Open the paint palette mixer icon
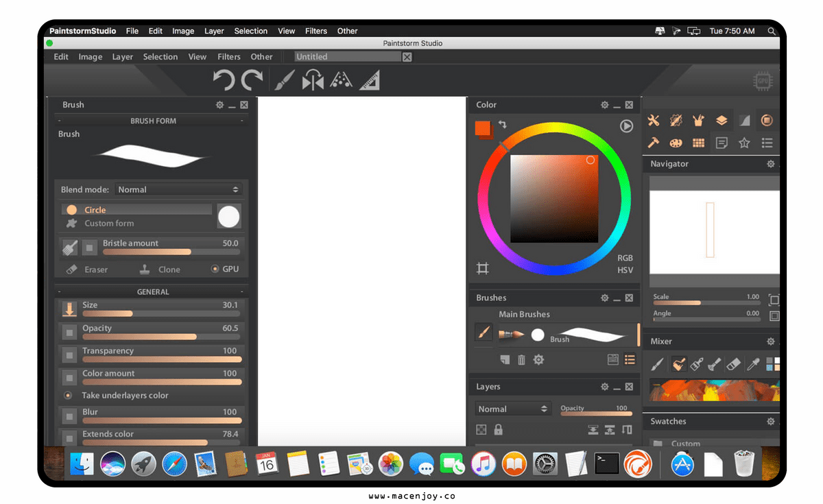The image size is (823, 504). pyautogui.click(x=676, y=143)
